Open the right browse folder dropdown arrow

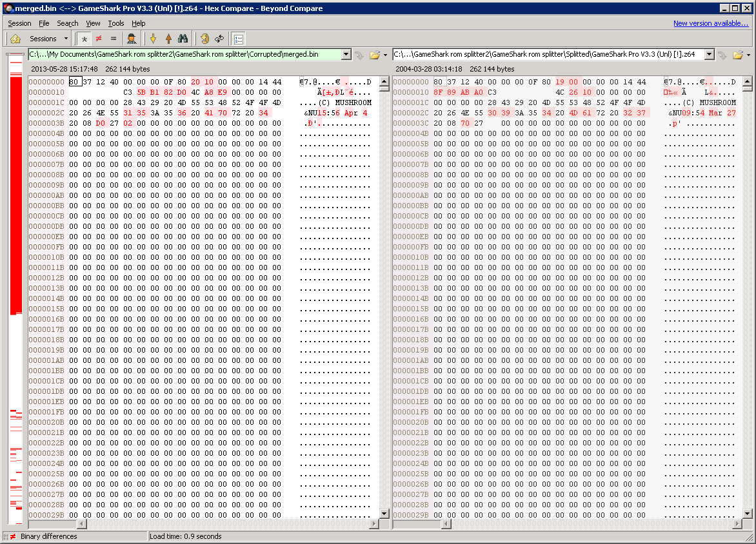748,55
